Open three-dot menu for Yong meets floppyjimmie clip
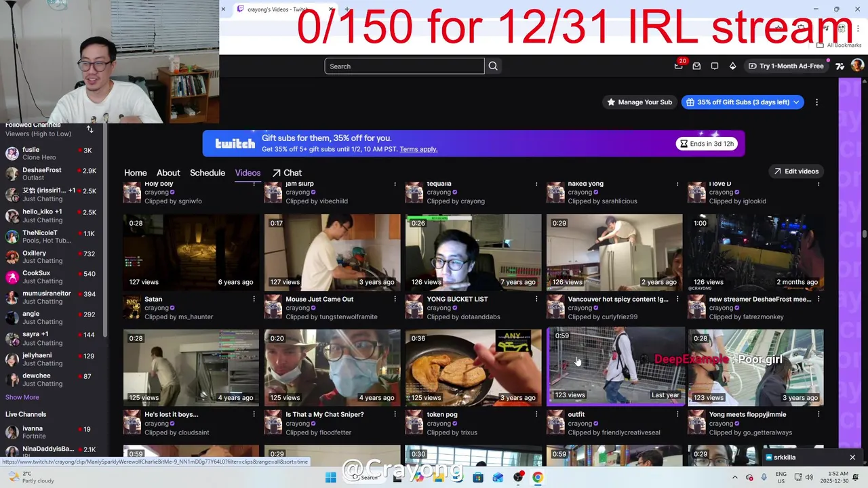This screenshot has width=868, height=488. point(818,414)
